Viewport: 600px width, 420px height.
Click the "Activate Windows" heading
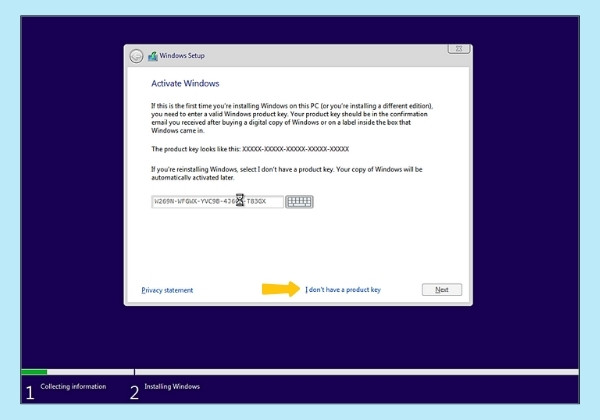coord(185,83)
